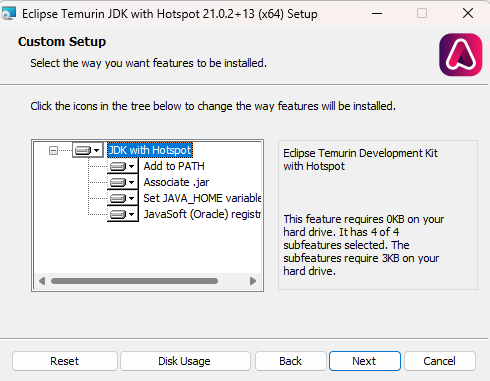Click the feature tree's left scroll arrow

click(42, 281)
